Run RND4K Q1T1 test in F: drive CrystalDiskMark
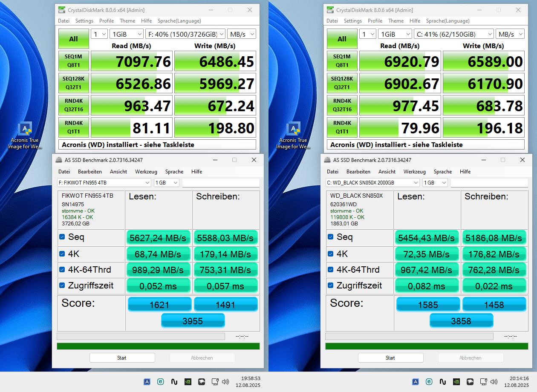This screenshot has height=392, width=537. click(73, 127)
